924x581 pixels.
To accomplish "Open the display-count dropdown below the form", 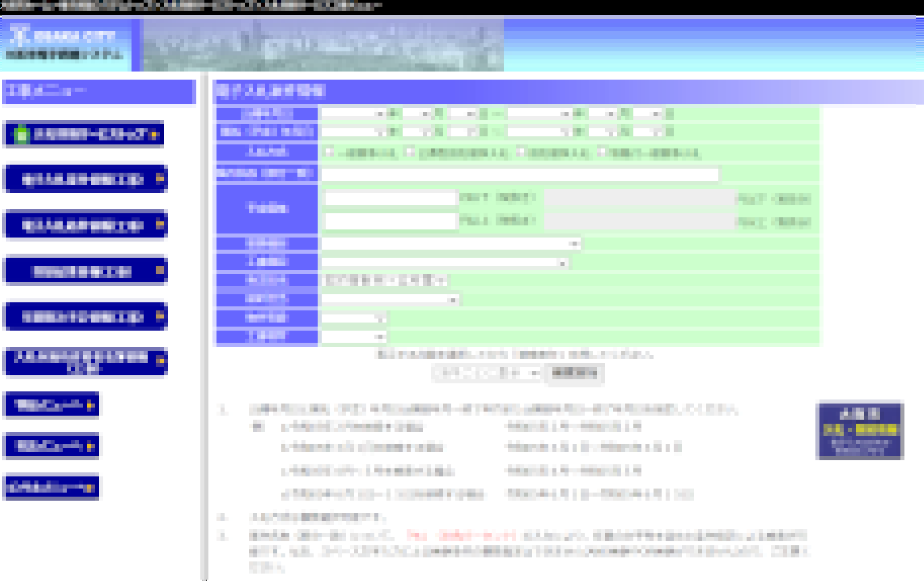I will point(488,373).
